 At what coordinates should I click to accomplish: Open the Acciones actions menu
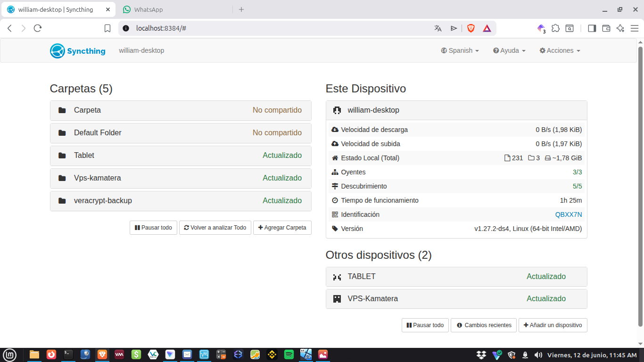pos(560,50)
